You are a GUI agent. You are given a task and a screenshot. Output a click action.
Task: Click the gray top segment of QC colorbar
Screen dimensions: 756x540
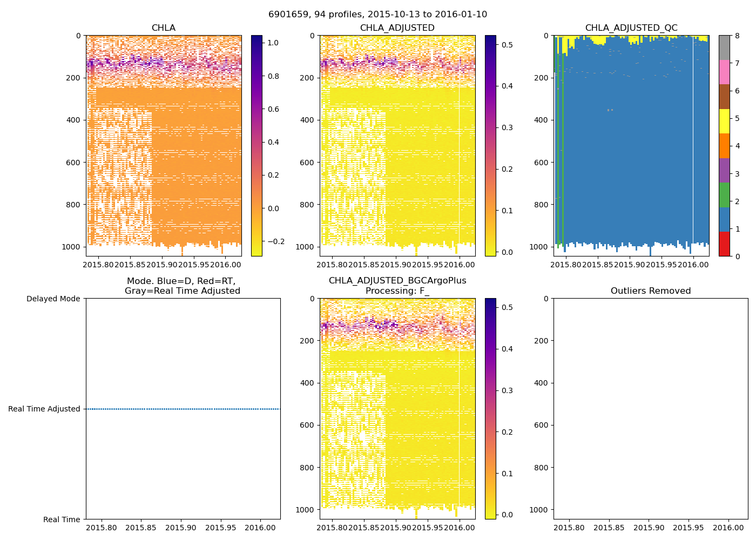pyautogui.click(x=724, y=48)
